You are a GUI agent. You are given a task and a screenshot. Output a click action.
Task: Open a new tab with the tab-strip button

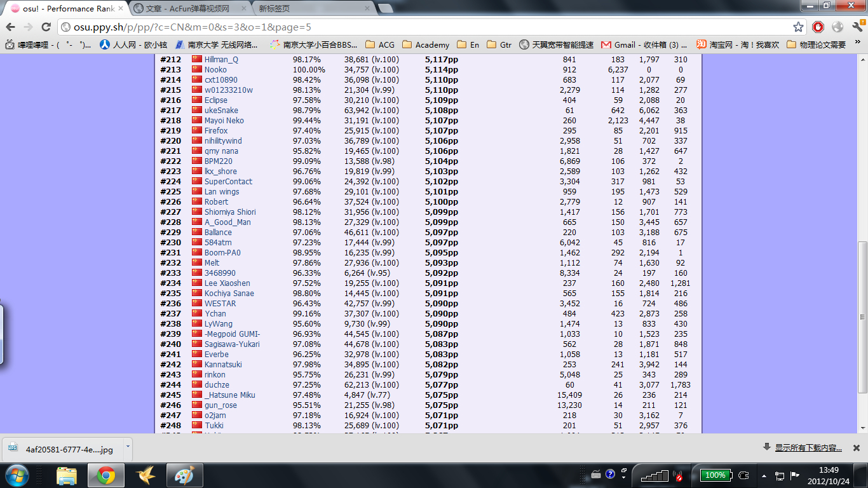pyautogui.click(x=385, y=8)
